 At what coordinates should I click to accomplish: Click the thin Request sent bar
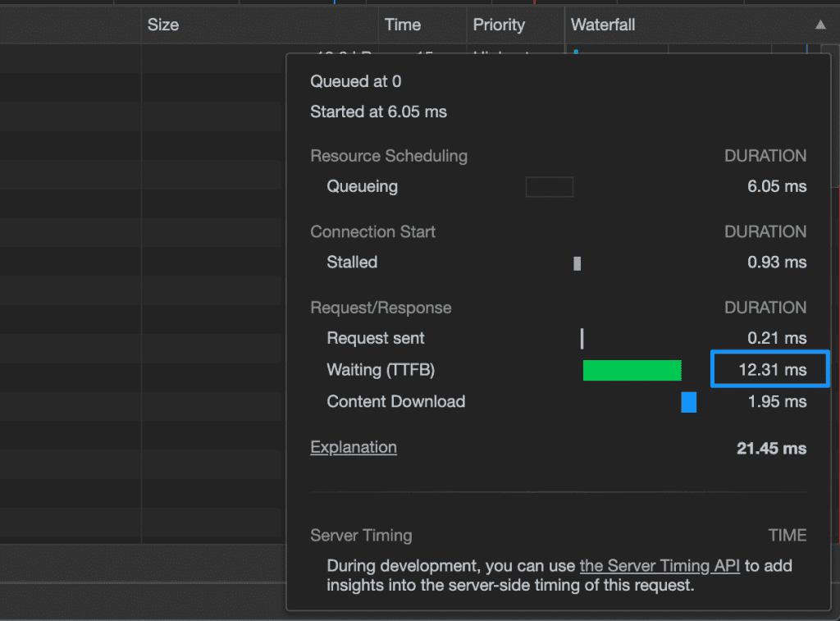click(x=582, y=339)
